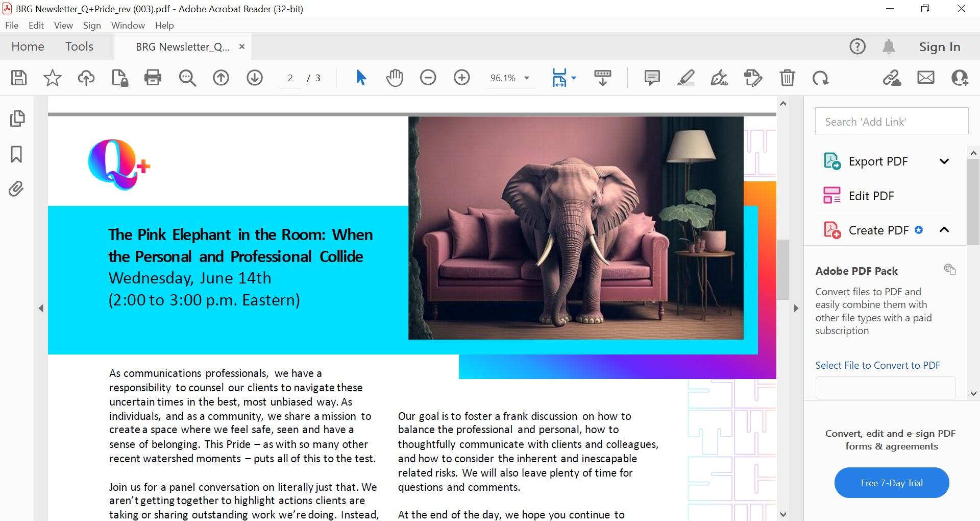Click the Export PDF tool label
The image size is (980, 521).
(878, 161)
